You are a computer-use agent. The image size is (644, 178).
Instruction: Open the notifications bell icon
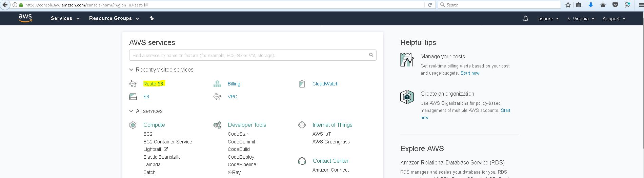pyautogui.click(x=525, y=19)
